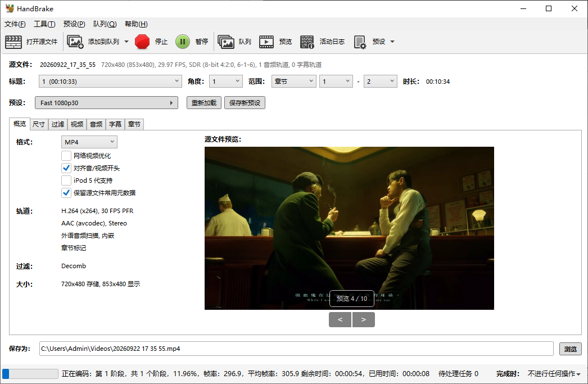Switch to the 字幕 tab
This screenshot has width=588, height=384.
coord(115,124)
